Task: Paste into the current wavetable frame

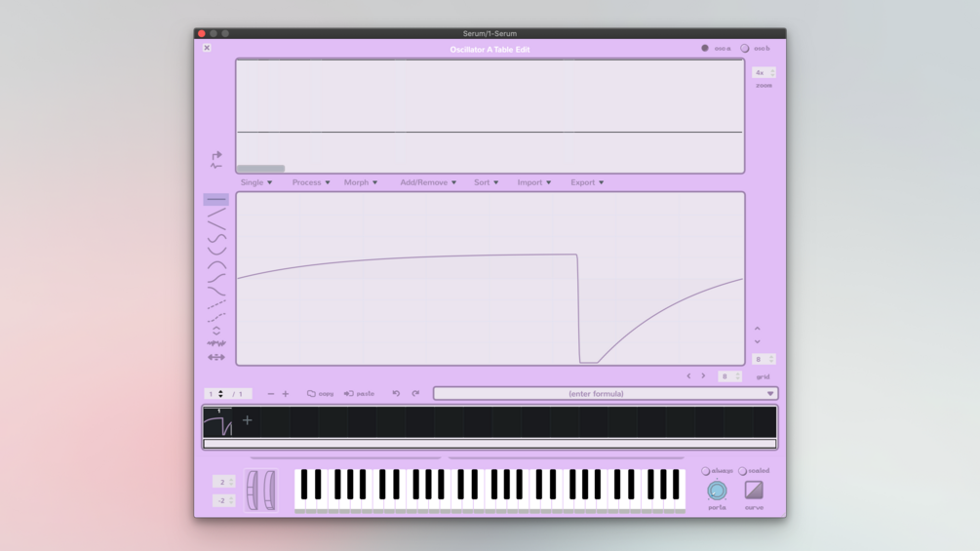Action: pyautogui.click(x=360, y=394)
